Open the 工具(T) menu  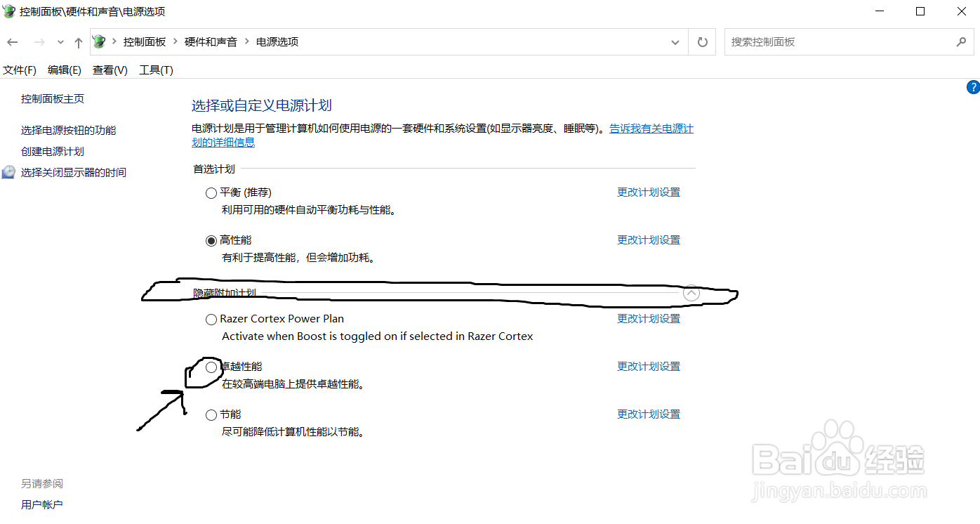click(156, 70)
